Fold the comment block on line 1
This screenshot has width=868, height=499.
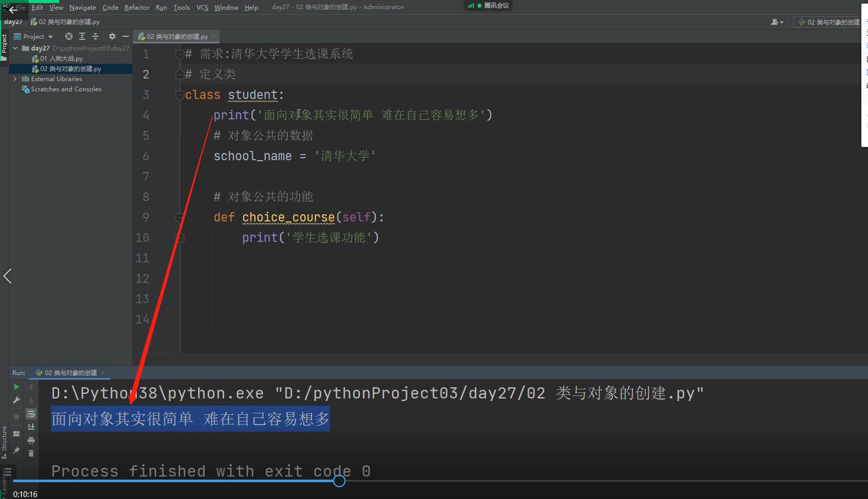tap(179, 54)
